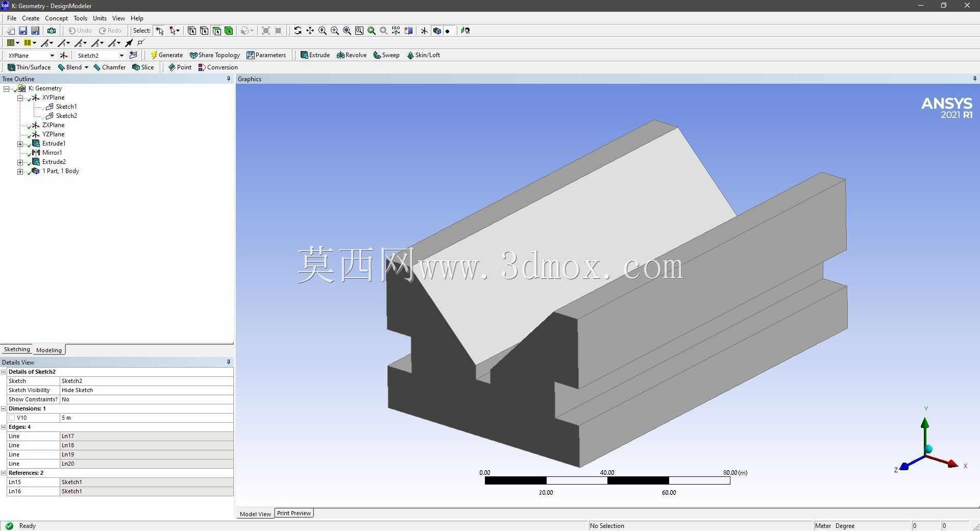Open the Units menu
The width and height of the screenshot is (980, 531).
[100, 18]
